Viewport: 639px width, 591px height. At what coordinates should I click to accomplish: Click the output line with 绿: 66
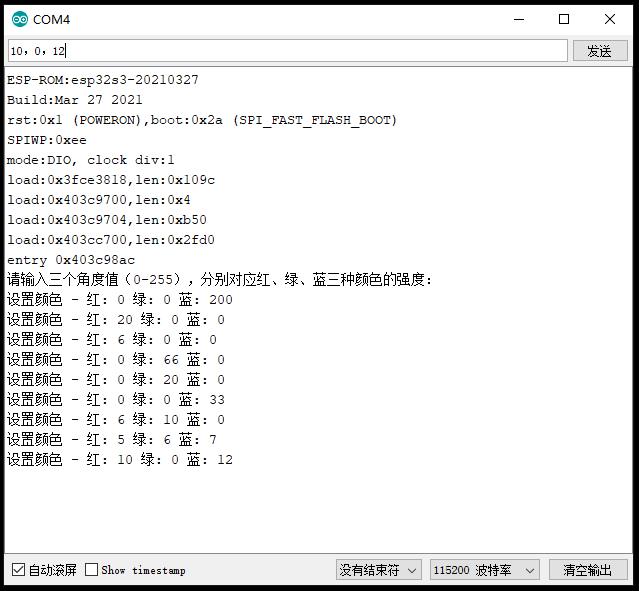[116, 359]
